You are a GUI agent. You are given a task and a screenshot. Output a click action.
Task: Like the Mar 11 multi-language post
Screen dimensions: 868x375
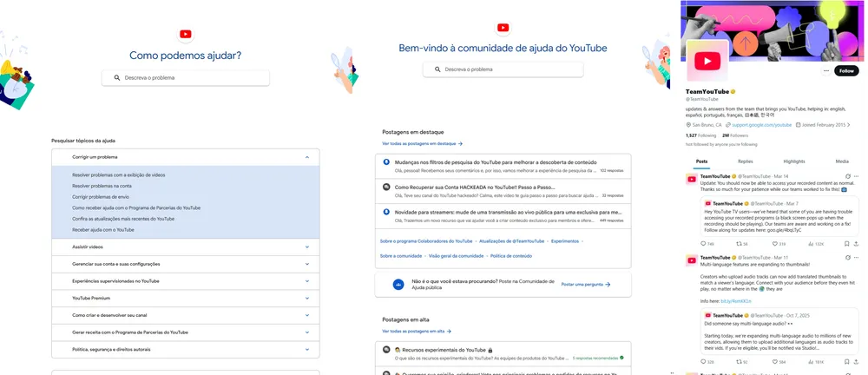point(777,361)
